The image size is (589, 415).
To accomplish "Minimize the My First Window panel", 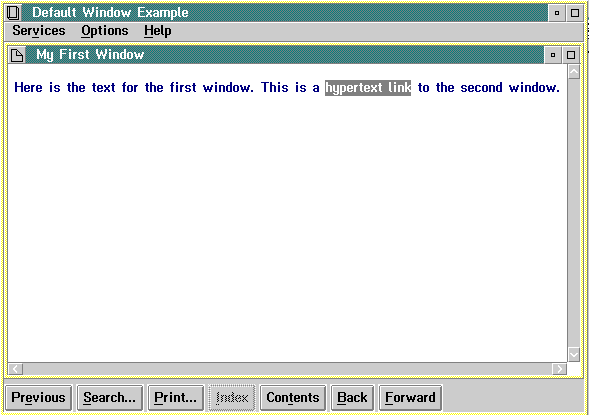I will coord(553,55).
